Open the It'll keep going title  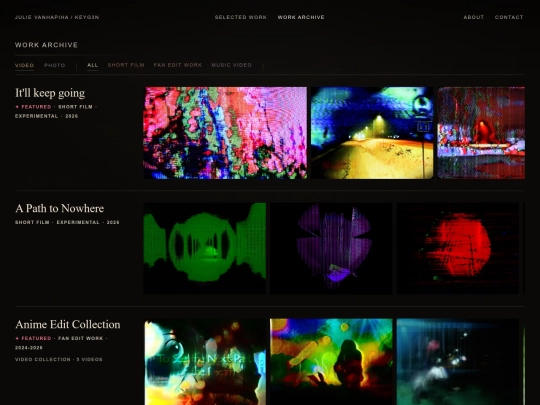coord(50,93)
